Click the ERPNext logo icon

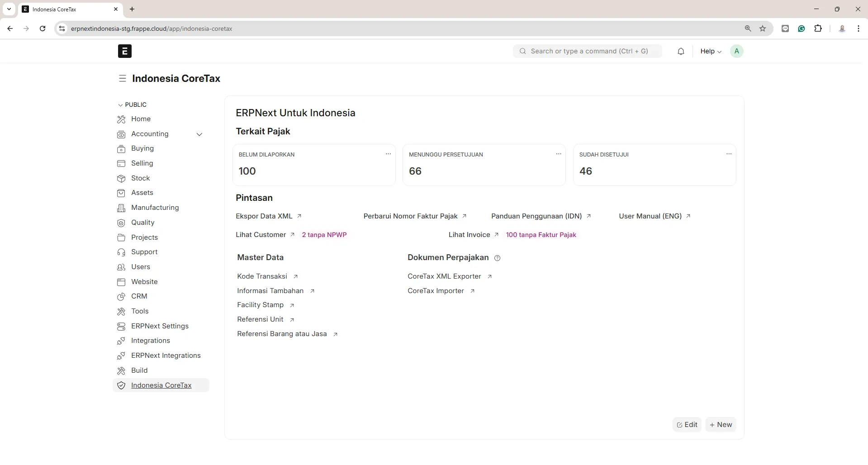pos(124,51)
